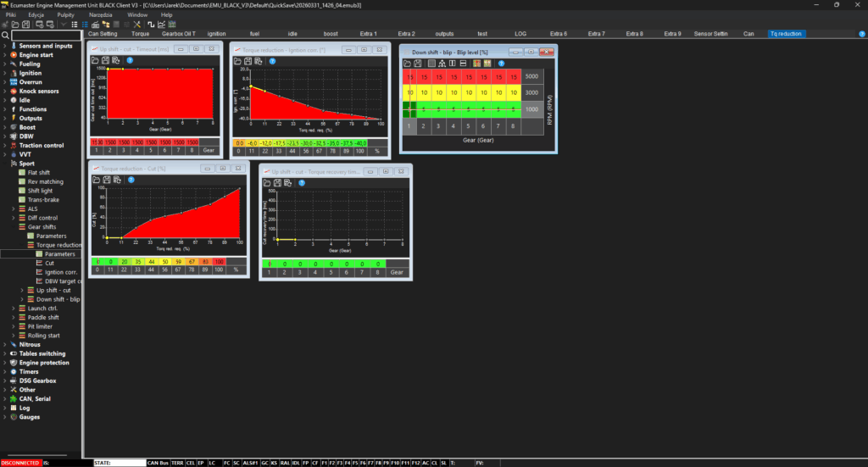Click the parameter search input field
Image resolution: width=868 pixels, height=467 pixels.
coord(46,36)
